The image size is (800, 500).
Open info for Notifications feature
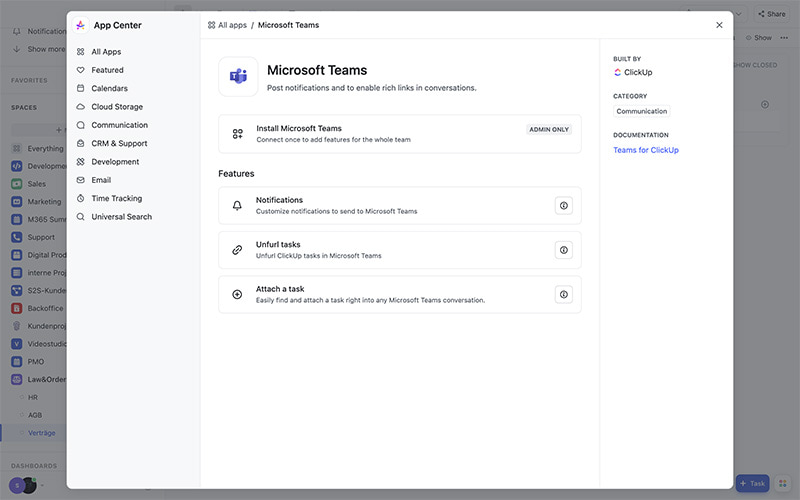[563, 206]
